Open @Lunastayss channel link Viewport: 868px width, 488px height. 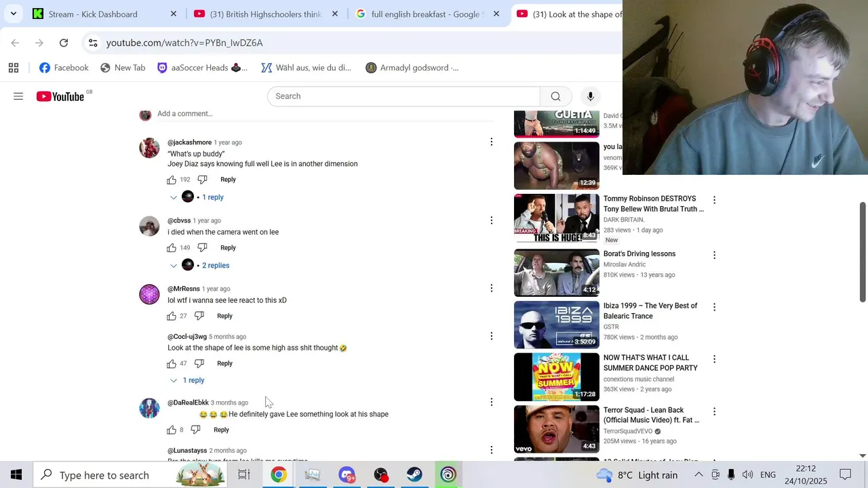(187, 451)
